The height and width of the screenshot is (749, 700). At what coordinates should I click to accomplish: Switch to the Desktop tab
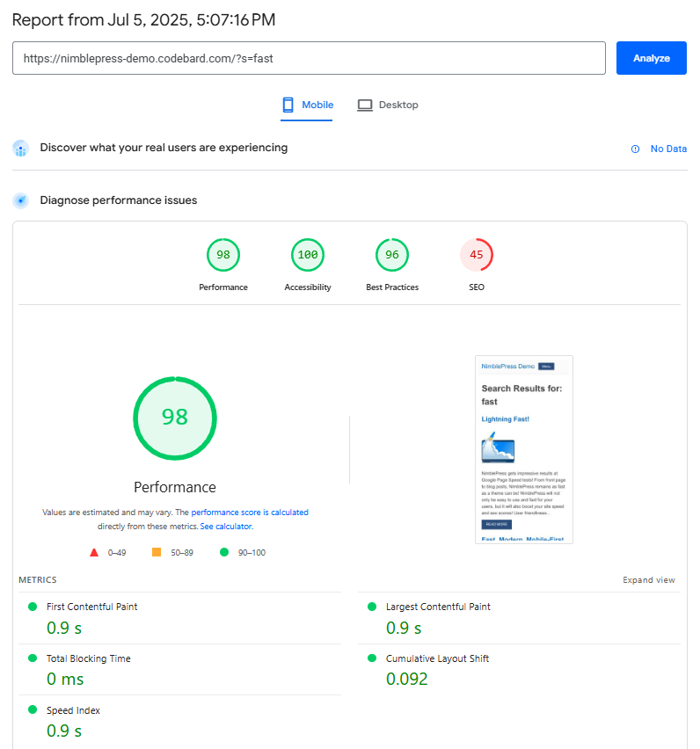click(x=388, y=105)
